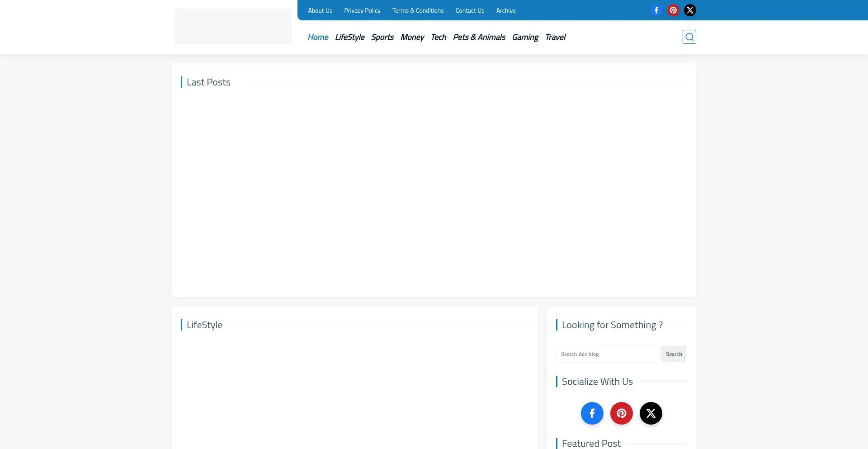Open the About Us link
The image size is (868, 449).
pyautogui.click(x=320, y=10)
